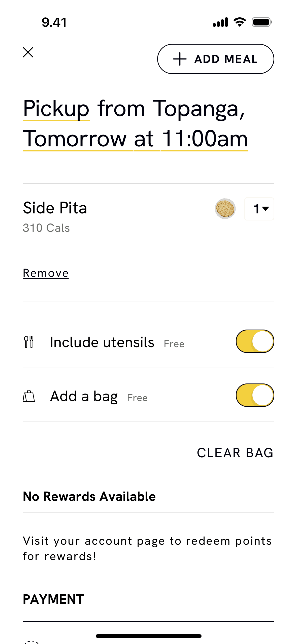The height and width of the screenshot is (644, 297).
Task: Click the utensils fork icon
Action: (29, 342)
